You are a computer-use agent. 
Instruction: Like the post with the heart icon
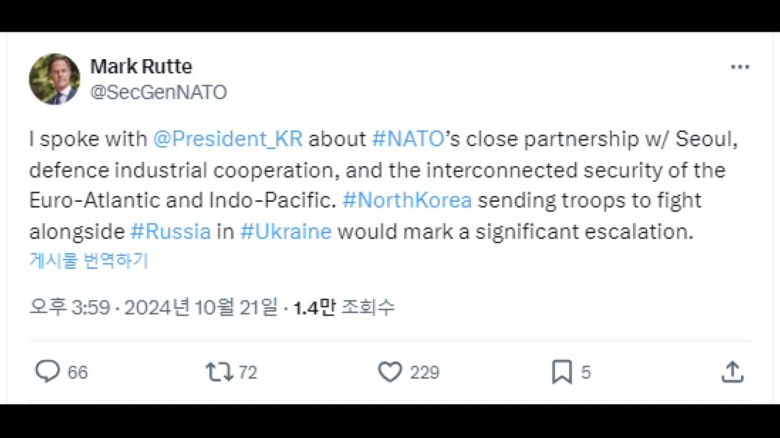click(x=390, y=372)
